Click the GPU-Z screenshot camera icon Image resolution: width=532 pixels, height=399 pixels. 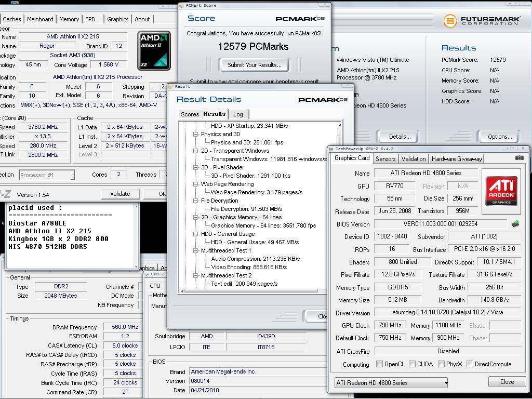(519, 158)
